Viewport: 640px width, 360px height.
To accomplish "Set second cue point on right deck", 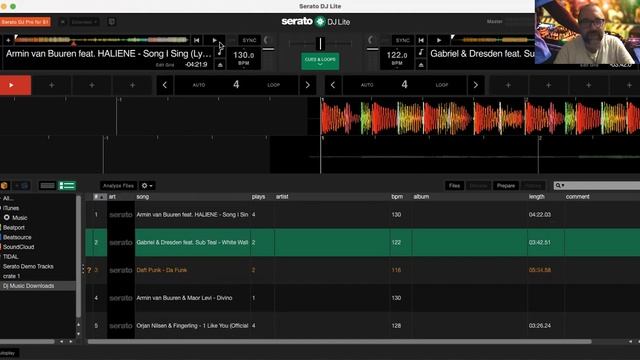I will tap(549, 85).
